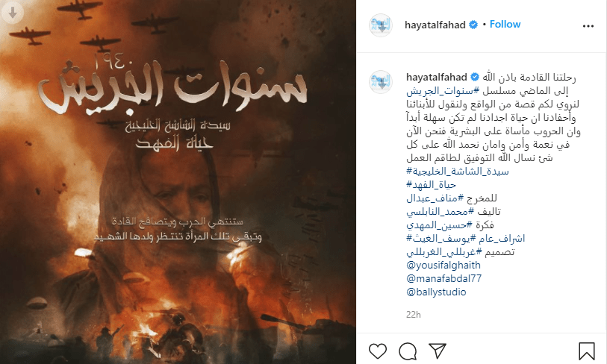Open hashtag #سيدة_الشاشة_الخليجية
Image resolution: width=607 pixels, height=364 pixels.
(x=457, y=171)
